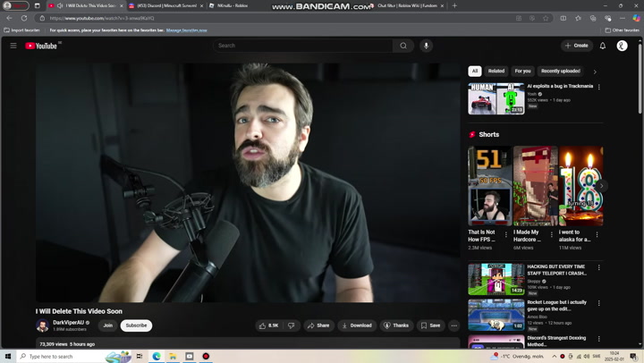Click the video player to pause
The image size is (644, 363).
click(248, 182)
